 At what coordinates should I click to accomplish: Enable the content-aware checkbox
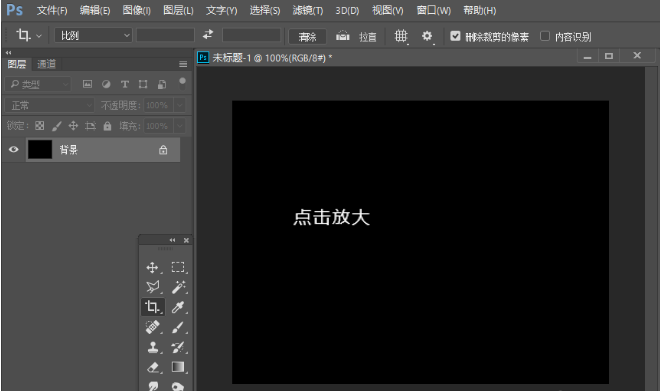tap(545, 36)
